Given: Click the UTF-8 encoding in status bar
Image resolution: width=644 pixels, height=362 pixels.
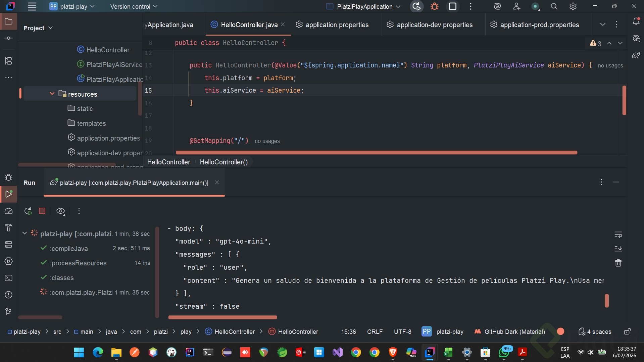Looking at the screenshot, I should 402,332.
